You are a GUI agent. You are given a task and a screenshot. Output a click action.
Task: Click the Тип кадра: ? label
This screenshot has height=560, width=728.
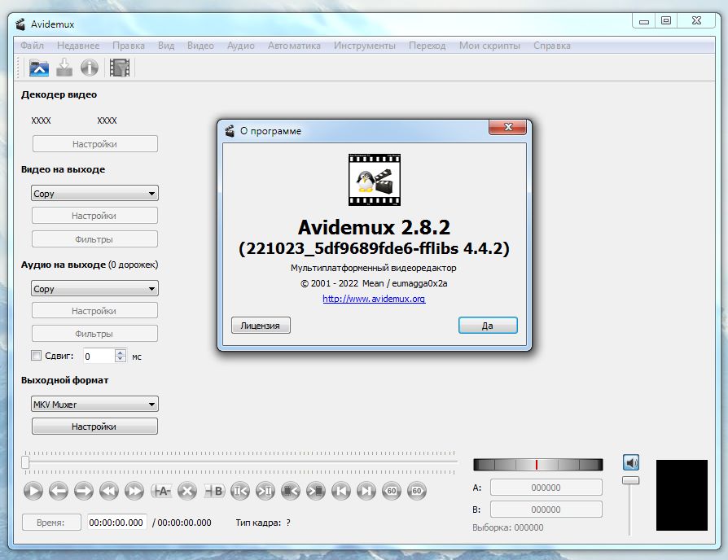263,523
